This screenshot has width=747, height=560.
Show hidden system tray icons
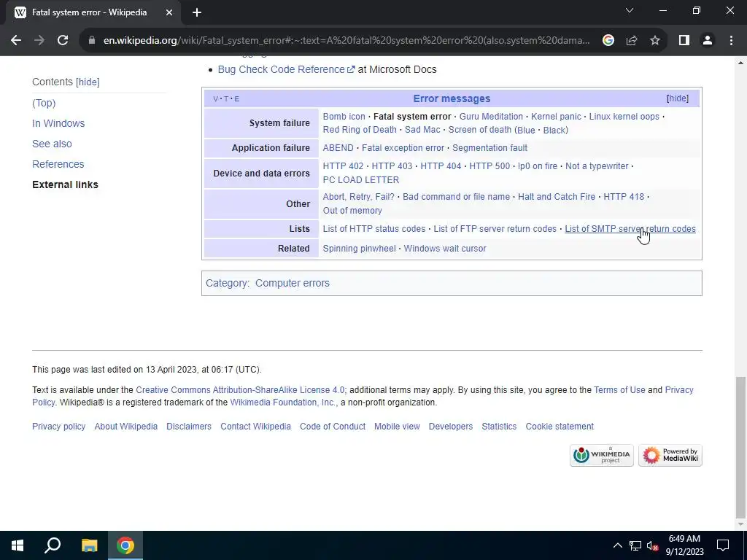pyautogui.click(x=617, y=545)
